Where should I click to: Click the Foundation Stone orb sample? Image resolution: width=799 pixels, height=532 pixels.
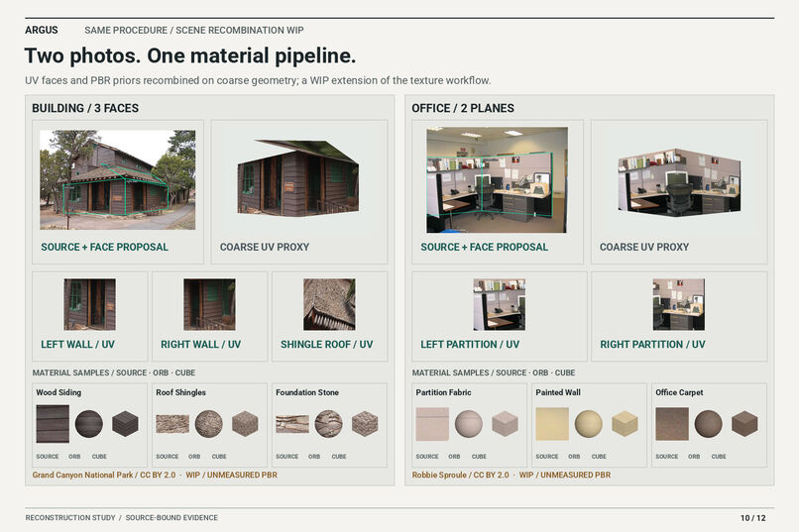[x=329, y=424]
